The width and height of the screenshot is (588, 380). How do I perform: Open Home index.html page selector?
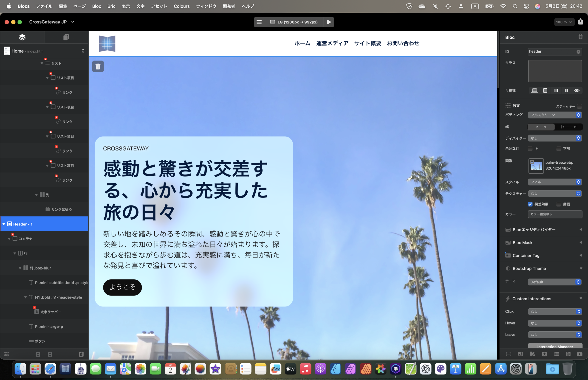(x=44, y=51)
